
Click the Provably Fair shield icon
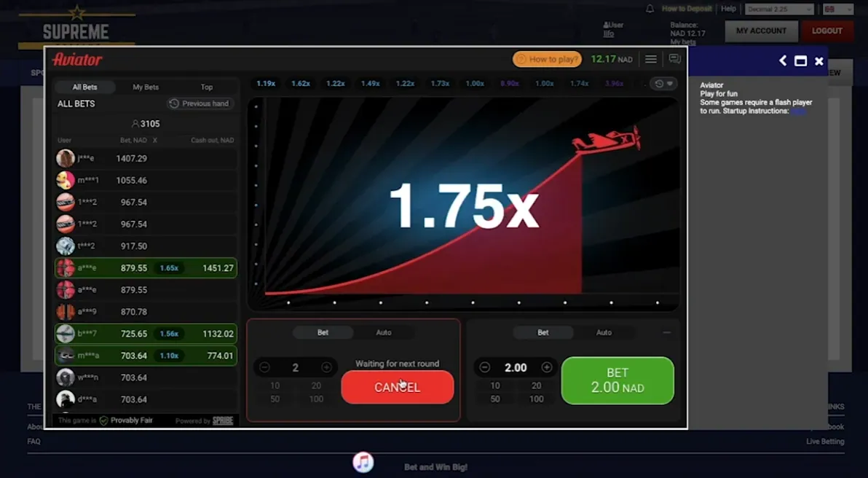coord(103,421)
